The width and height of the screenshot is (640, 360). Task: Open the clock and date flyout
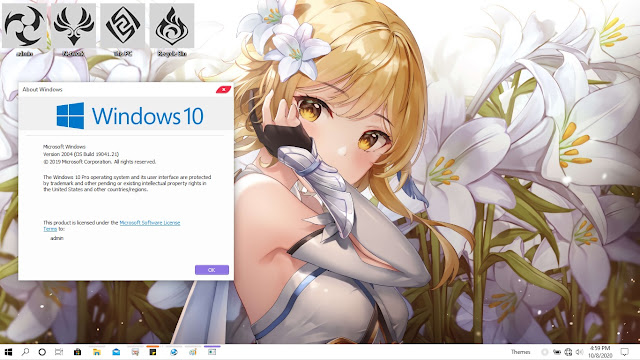point(600,352)
